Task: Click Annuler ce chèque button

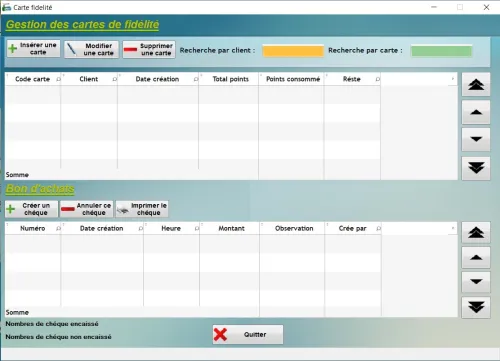Action: click(87, 209)
